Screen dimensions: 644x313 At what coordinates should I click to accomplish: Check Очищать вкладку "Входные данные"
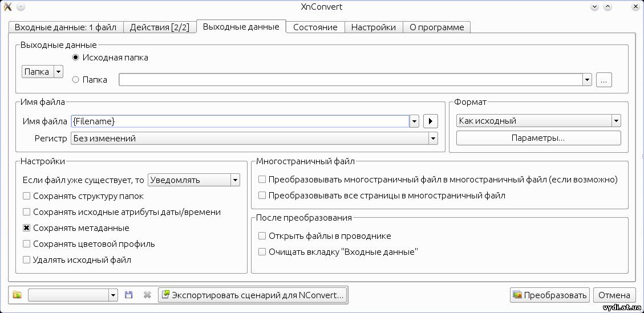262,252
